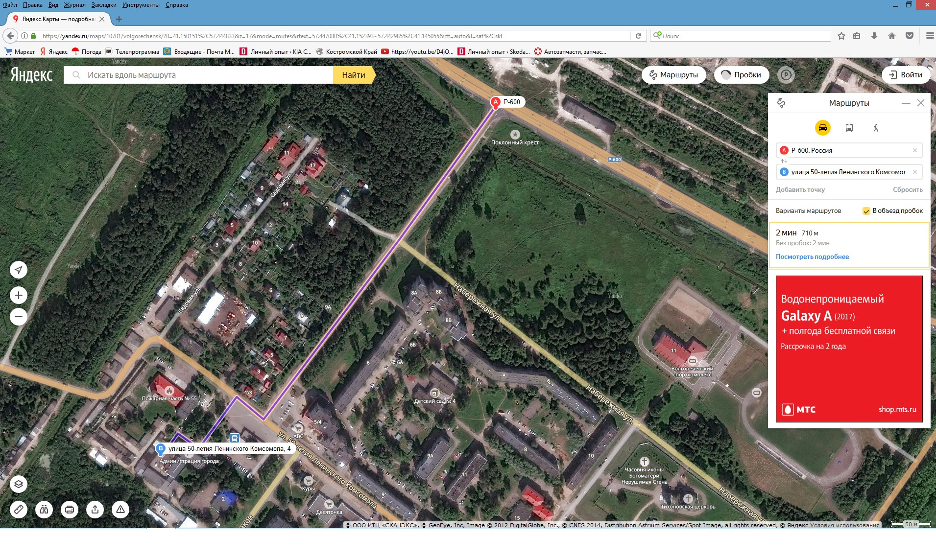Screen dimensions: 936x560
Task: Open Костромской Край bookmark
Action: [x=347, y=51]
